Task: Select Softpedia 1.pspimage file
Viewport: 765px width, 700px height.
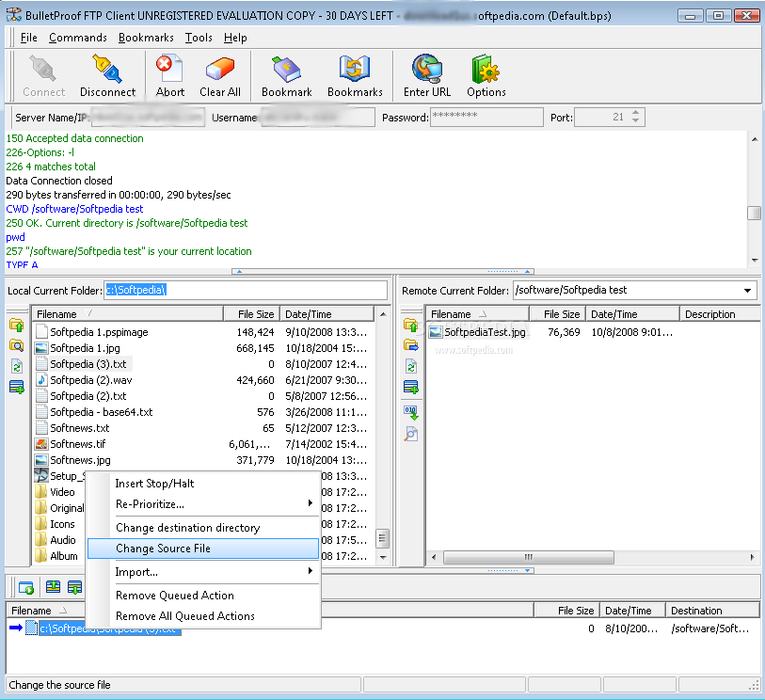Action: pyautogui.click(x=91, y=332)
